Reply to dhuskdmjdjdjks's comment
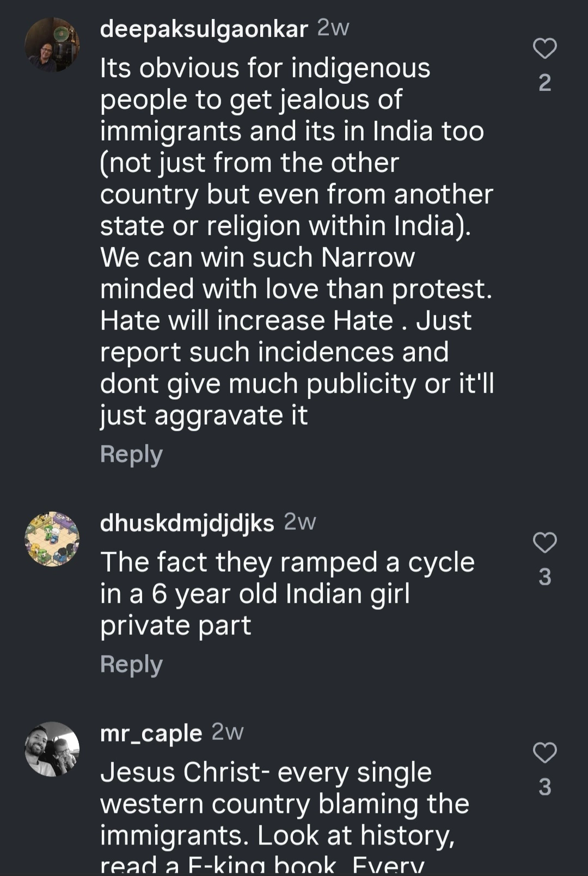 coord(131,665)
